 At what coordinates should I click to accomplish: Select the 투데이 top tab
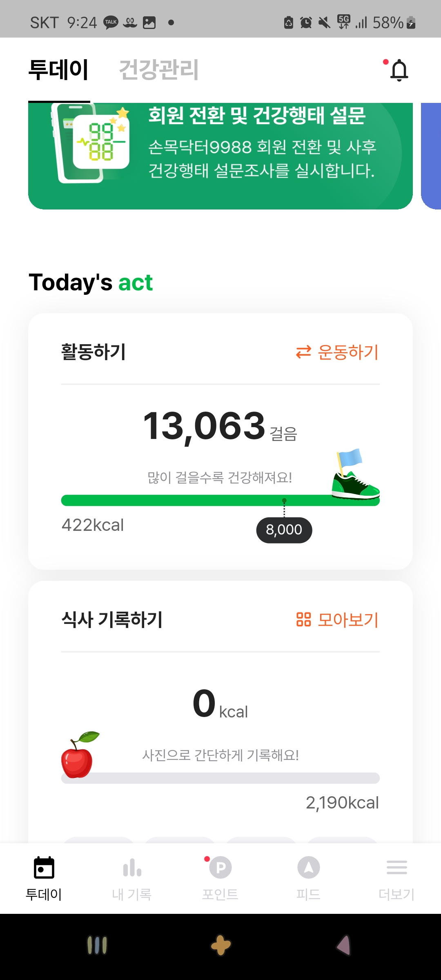[59, 70]
